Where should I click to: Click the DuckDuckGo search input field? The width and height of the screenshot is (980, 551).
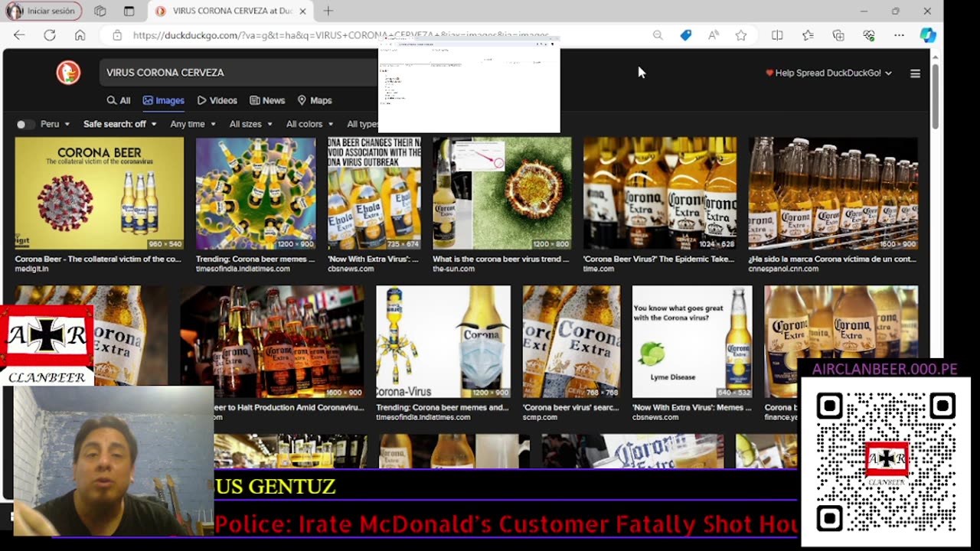[x=240, y=73]
